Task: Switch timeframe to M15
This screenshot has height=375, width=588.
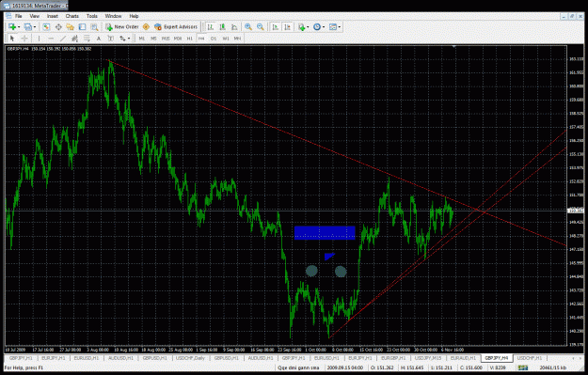Action: (166, 39)
